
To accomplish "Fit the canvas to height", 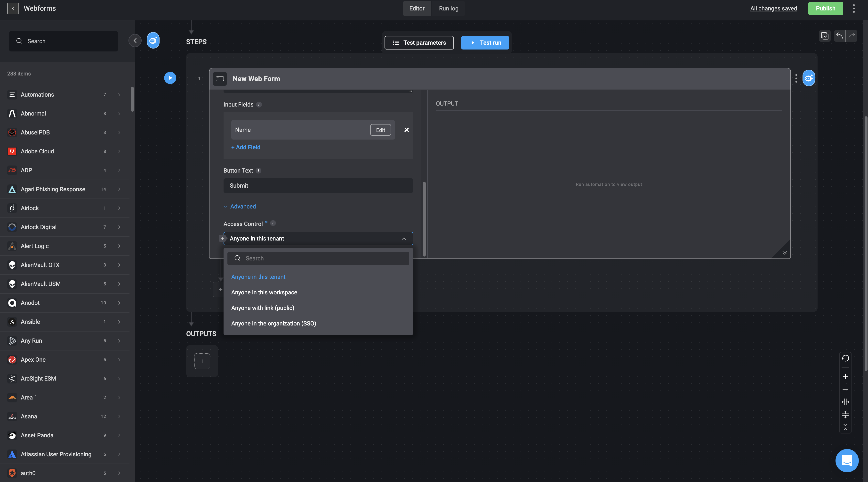I will (x=845, y=415).
